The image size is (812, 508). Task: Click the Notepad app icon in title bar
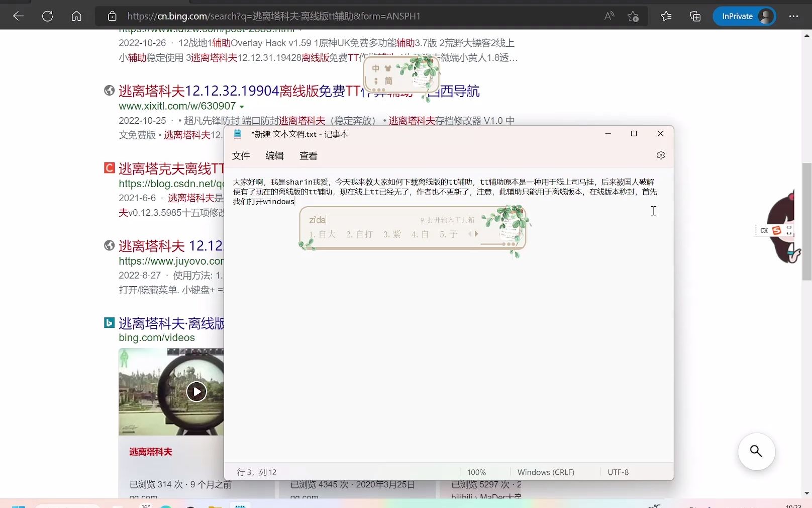coord(238,134)
